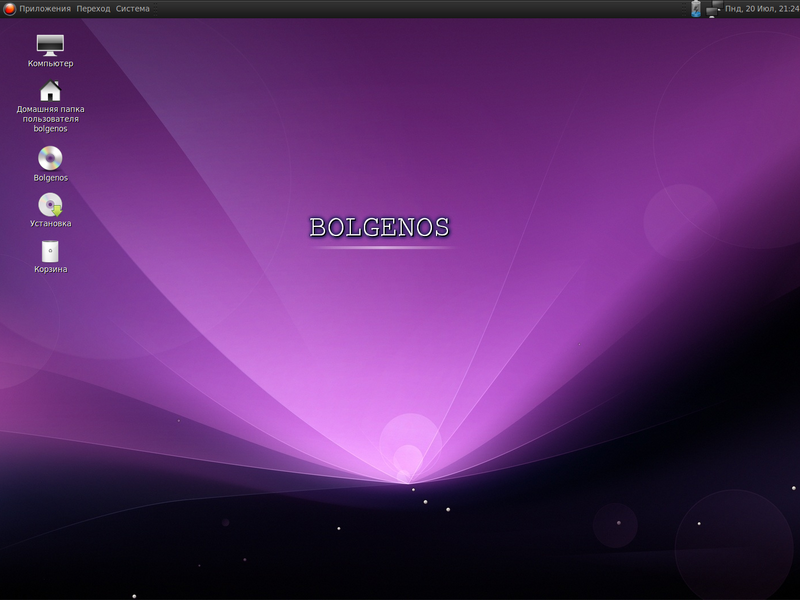
Task: Click the battery charging indicator in the tray
Action: 696,9
